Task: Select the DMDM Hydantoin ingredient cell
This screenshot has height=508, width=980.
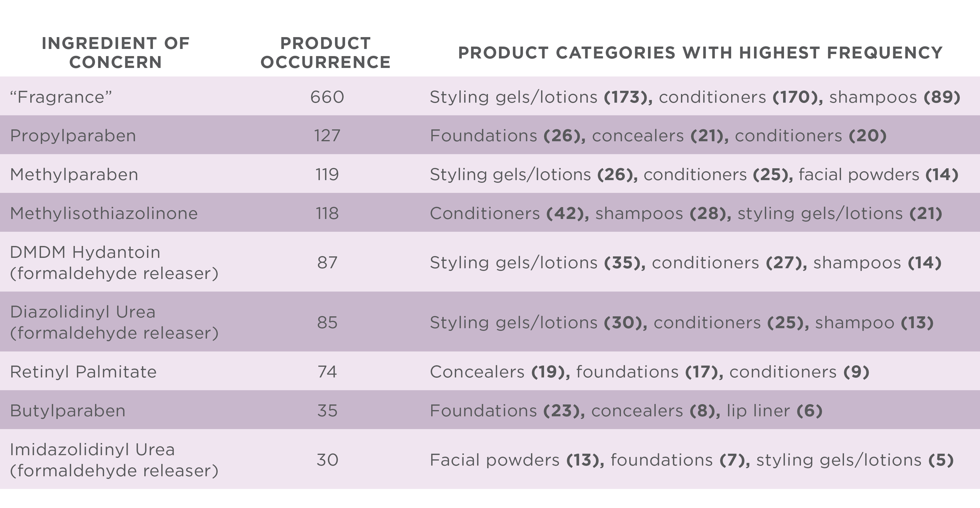Action: [x=114, y=263]
